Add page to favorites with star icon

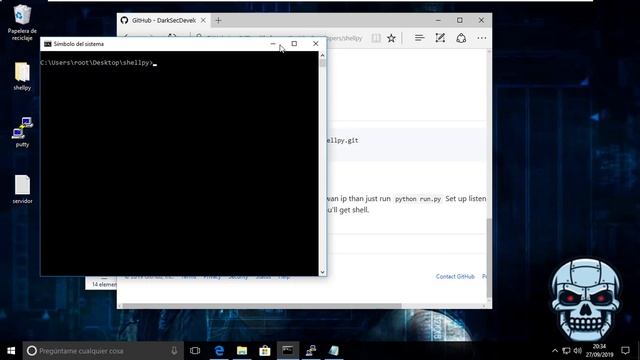391,38
